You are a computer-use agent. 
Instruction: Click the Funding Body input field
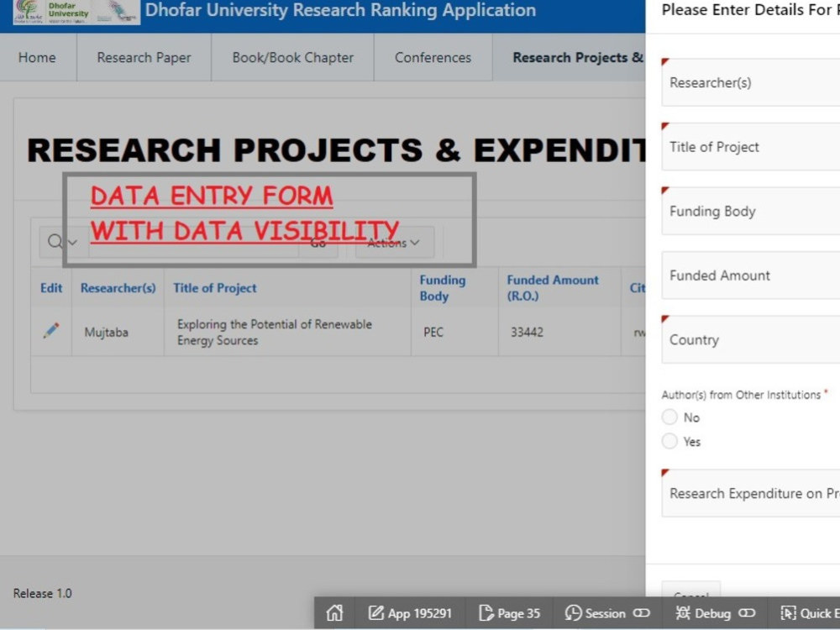click(750, 211)
